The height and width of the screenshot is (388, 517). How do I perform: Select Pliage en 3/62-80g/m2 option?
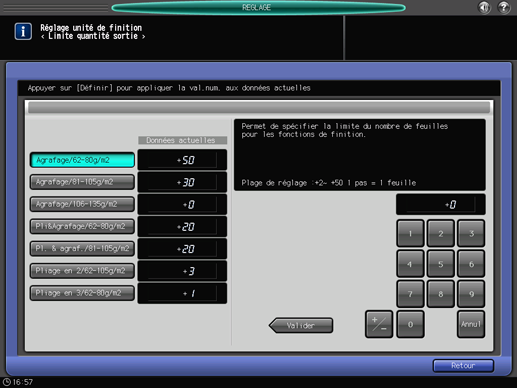pos(82,293)
